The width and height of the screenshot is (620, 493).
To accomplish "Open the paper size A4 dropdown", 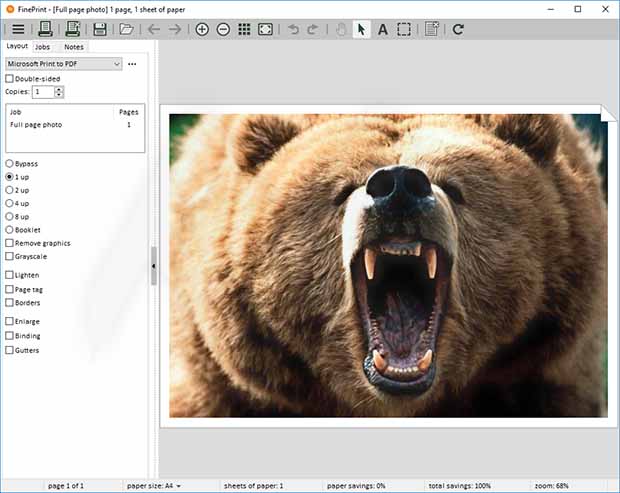I will [x=154, y=485].
